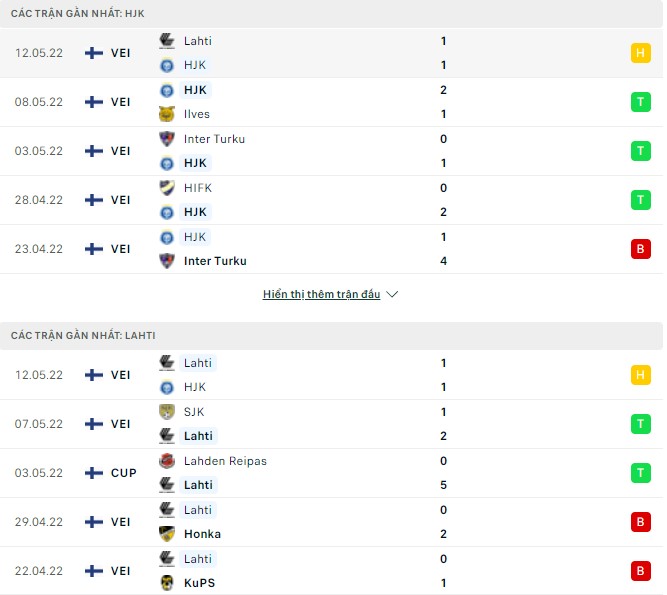Click green T badge for SJK vs Lahti
This screenshot has height=595, width=667.
click(640, 424)
